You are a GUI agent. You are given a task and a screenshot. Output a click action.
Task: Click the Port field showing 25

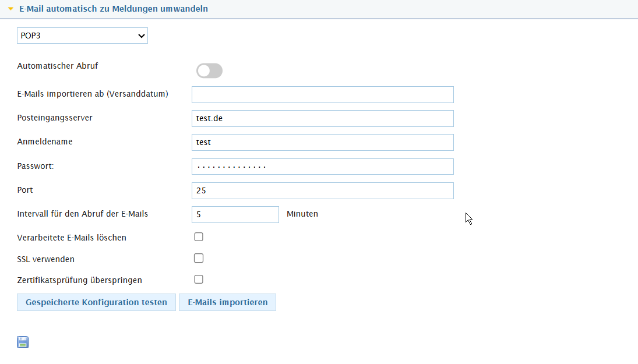pos(323,190)
